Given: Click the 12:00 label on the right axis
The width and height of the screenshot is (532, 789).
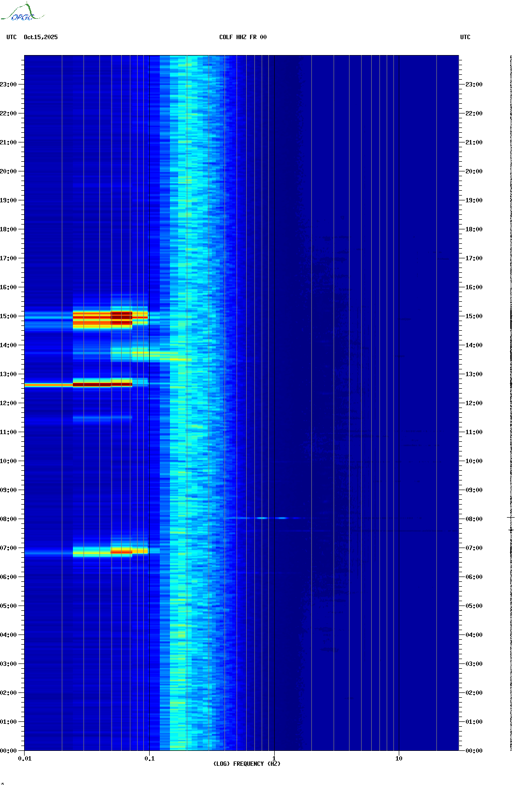Looking at the screenshot, I should [474, 403].
